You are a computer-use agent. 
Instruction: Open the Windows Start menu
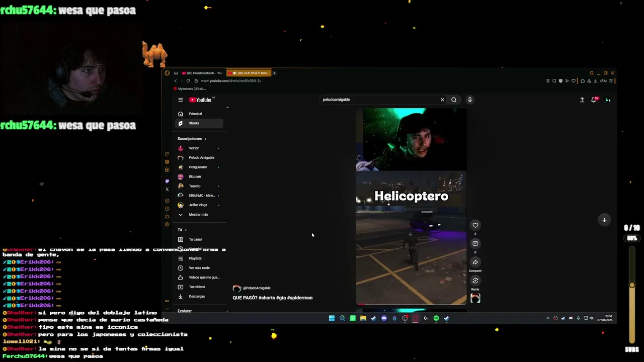[332, 318]
